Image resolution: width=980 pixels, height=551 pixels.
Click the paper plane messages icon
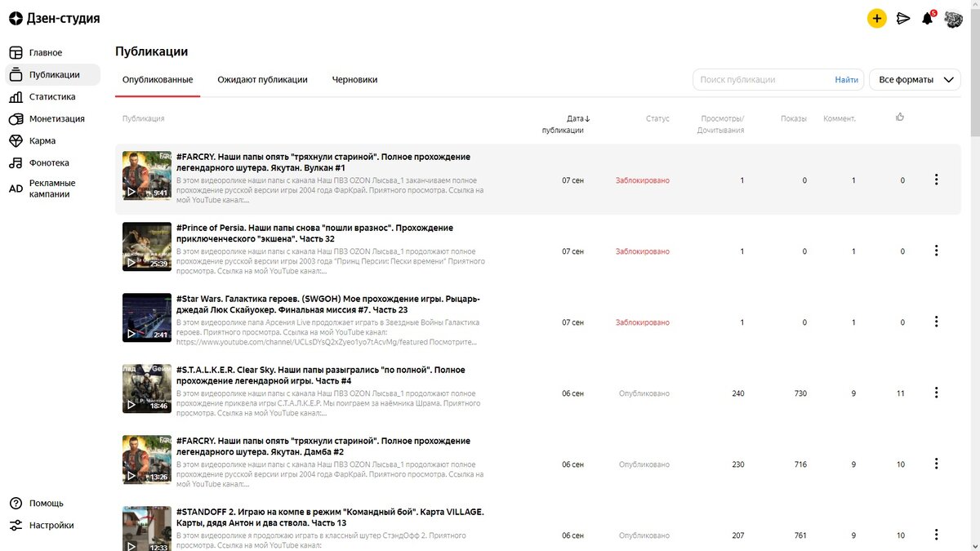coord(902,18)
